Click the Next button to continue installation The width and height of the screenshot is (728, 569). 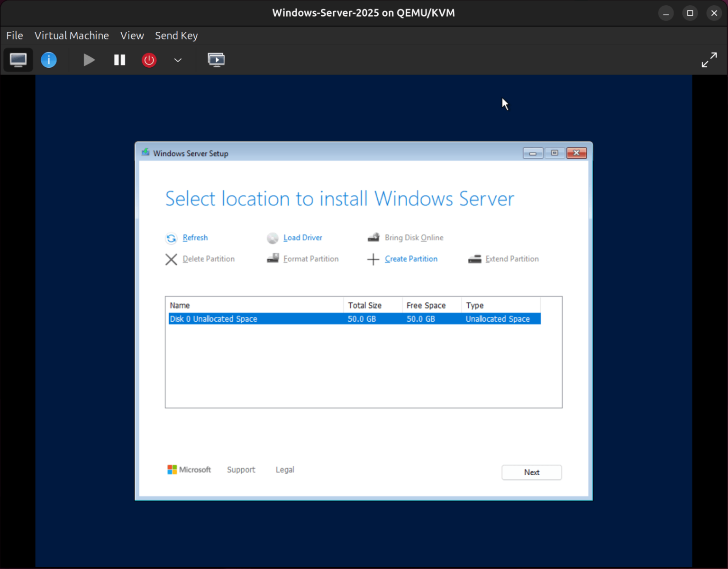pyautogui.click(x=531, y=472)
